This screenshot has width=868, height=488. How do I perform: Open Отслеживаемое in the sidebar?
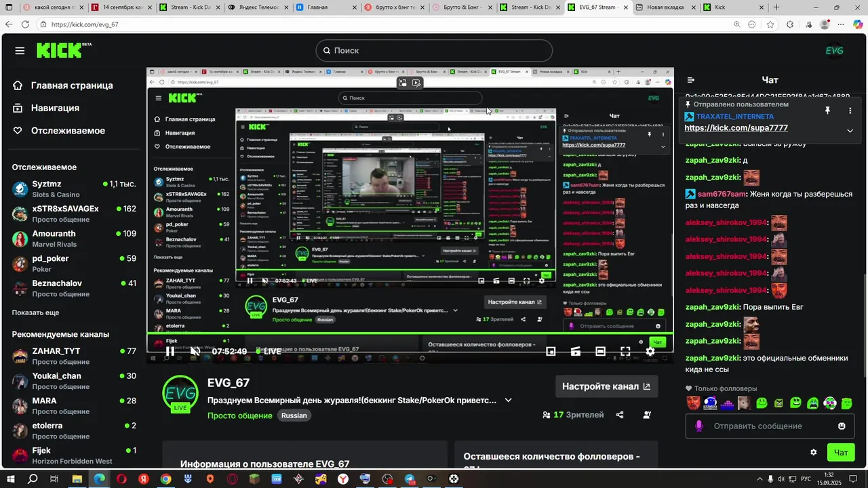(58, 130)
